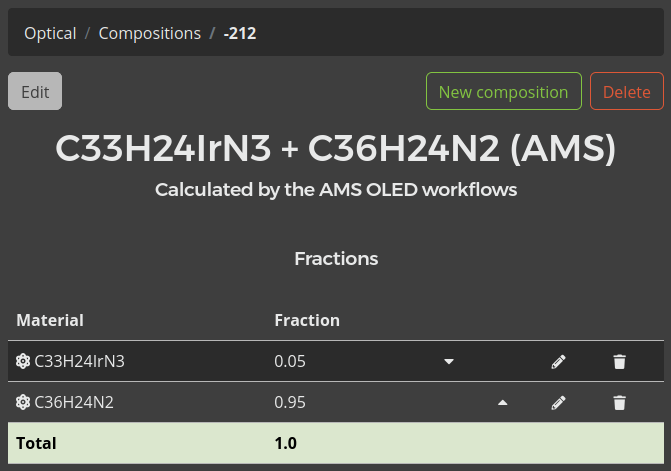Click the Material column header
This screenshot has width=671, height=471.
50,320
